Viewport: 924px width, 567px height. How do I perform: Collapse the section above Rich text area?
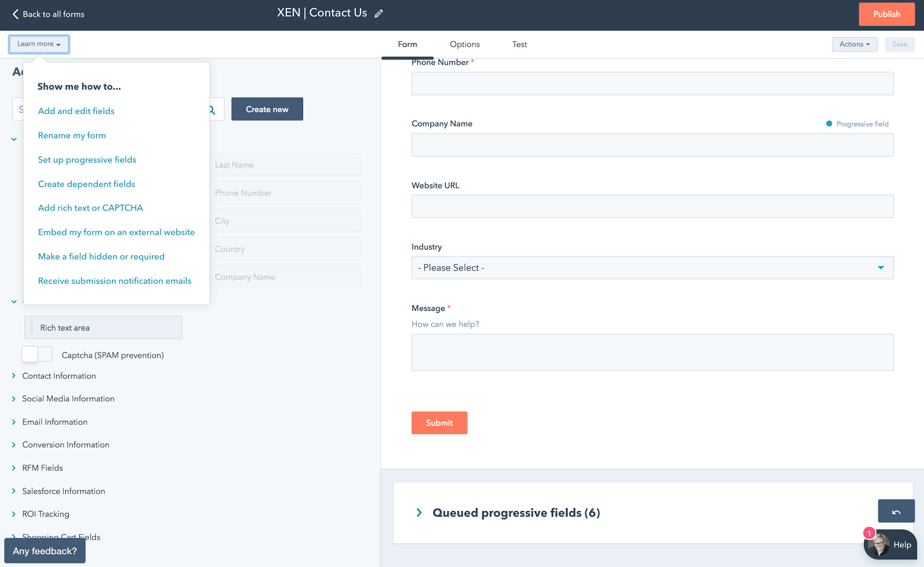point(14,302)
